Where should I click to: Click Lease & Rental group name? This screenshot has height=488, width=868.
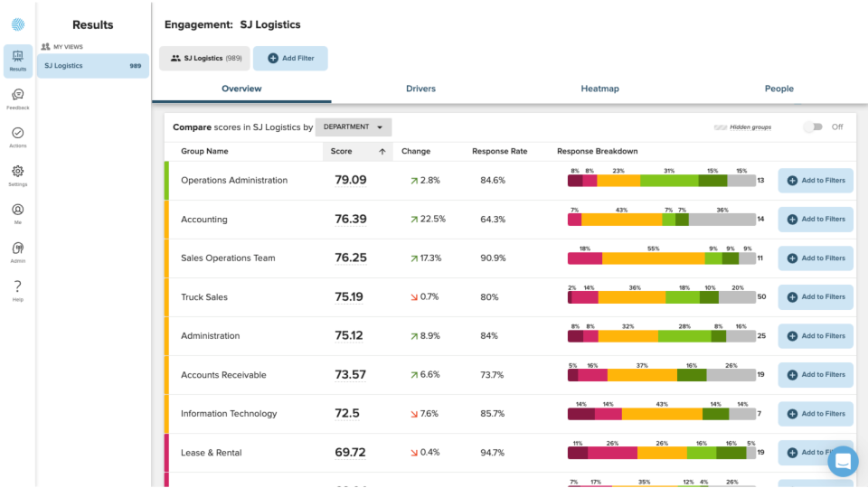tap(212, 453)
